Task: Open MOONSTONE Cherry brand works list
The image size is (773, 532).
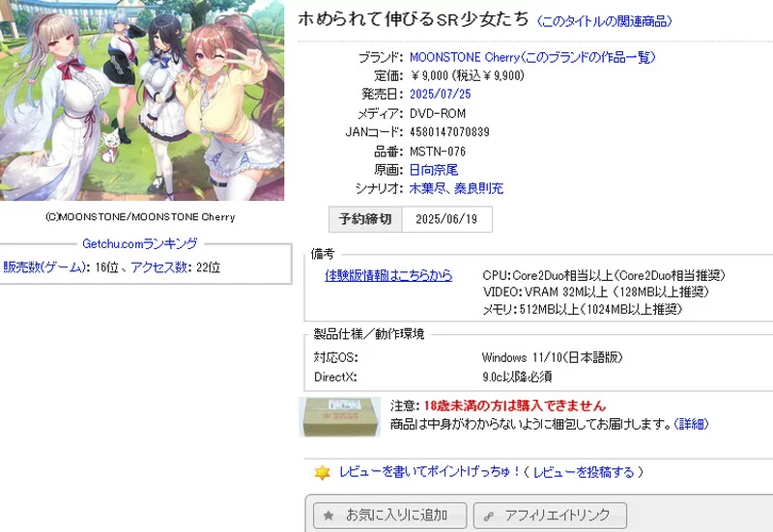Action: tap(532, 57)
